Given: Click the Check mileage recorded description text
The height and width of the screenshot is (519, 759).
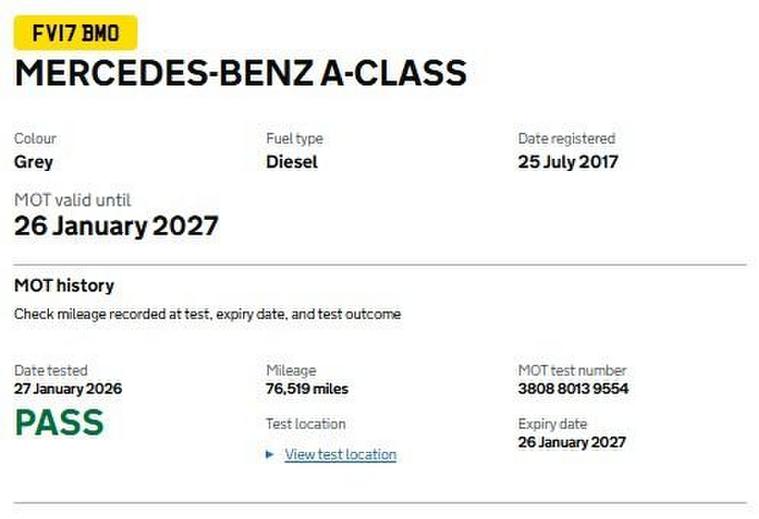Looking at the screenshot, I should pos(207,314).
